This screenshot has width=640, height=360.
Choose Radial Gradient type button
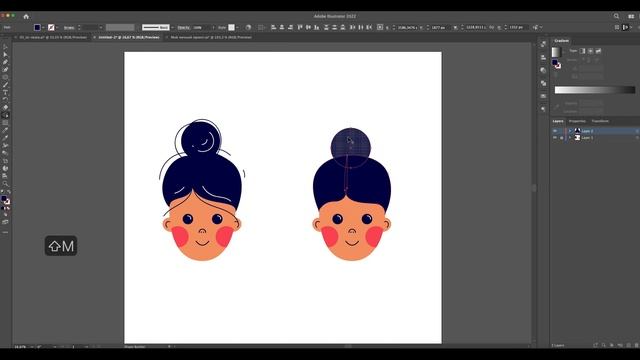coord(590,51)
